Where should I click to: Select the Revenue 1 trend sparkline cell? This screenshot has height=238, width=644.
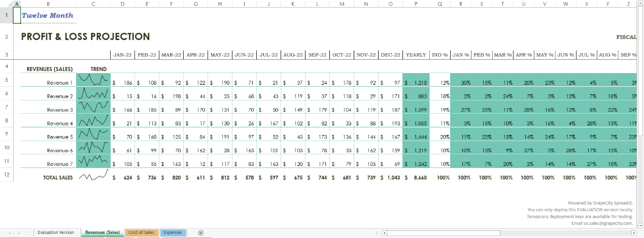(93, 80)
